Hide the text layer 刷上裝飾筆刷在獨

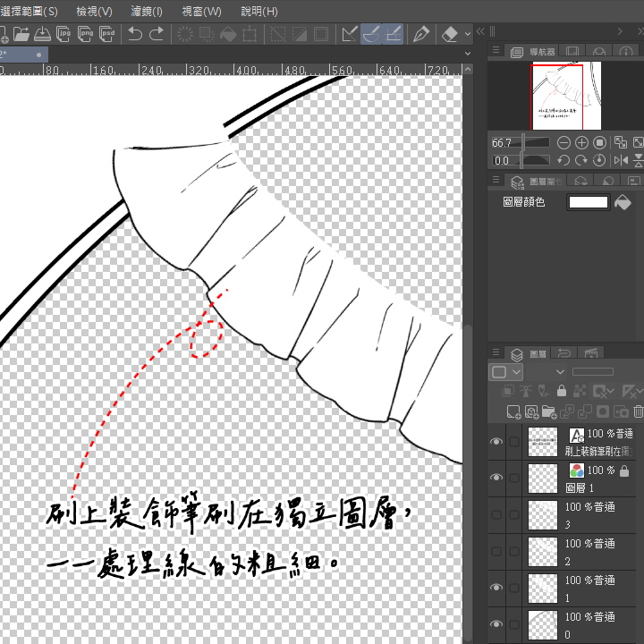click(496, 442)
